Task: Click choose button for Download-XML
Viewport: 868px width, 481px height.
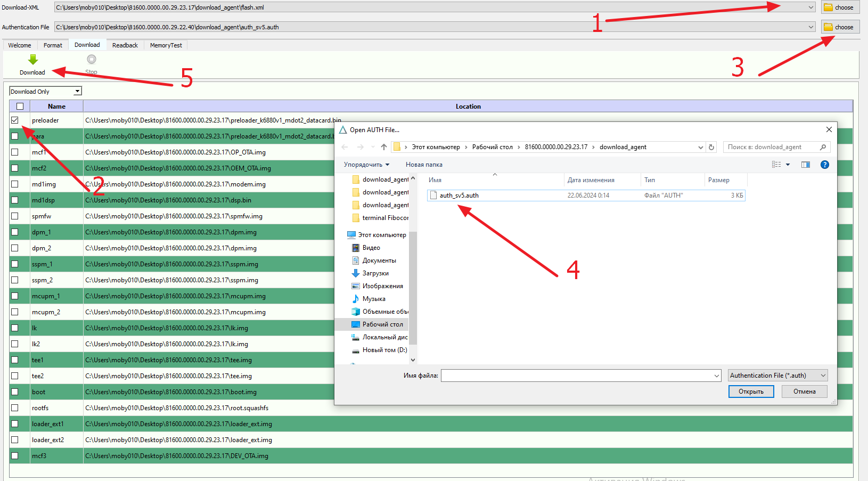Action: pos(840,7)
